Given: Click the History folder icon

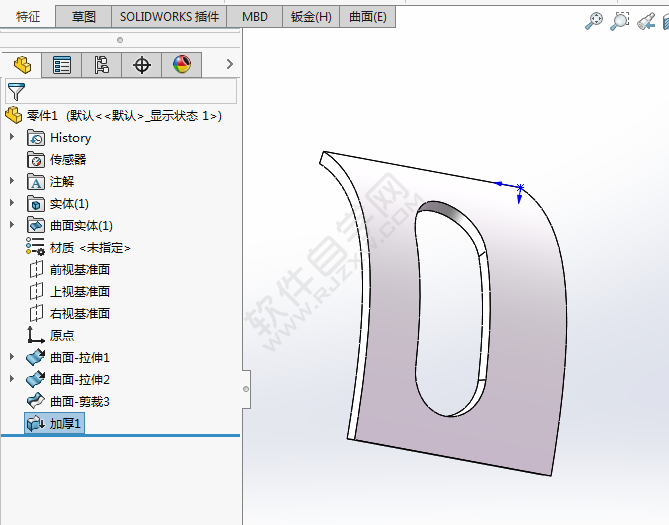Looking at the screenshot, I should [x=36, y=138].
